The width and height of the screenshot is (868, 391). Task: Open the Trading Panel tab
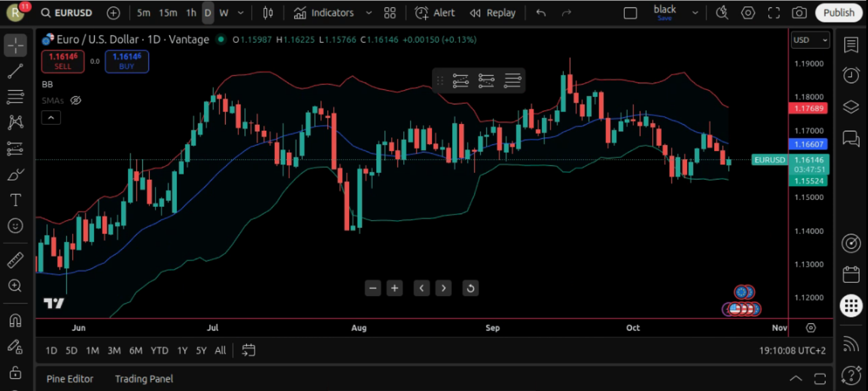(x=144, y=379)
